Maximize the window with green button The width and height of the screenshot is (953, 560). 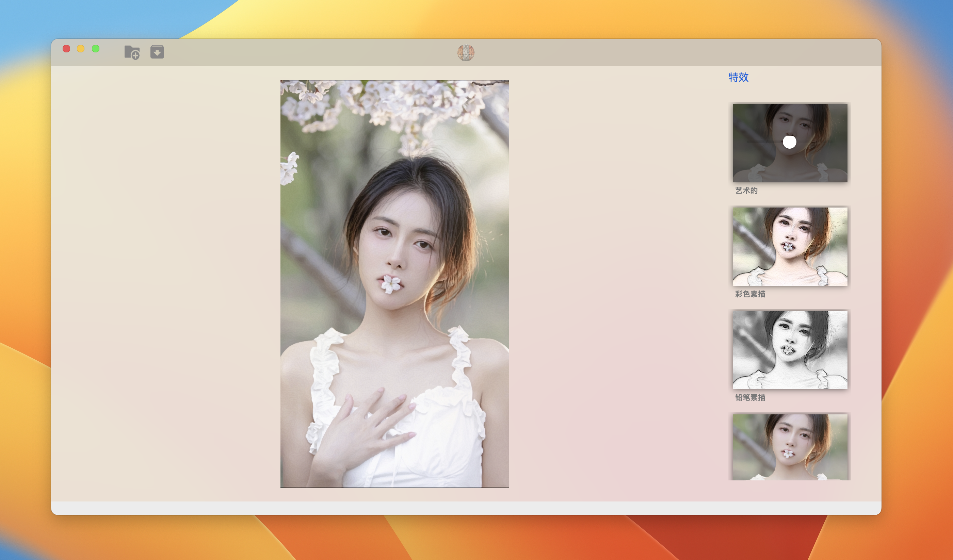(x=96, y=49)
